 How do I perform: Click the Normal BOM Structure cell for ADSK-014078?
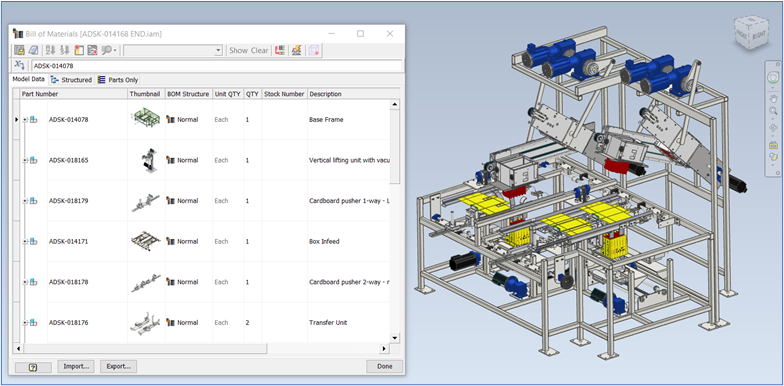pos(188,120)
